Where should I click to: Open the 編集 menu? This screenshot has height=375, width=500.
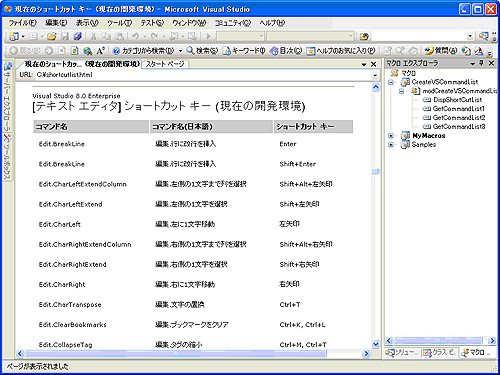point(56,23)
